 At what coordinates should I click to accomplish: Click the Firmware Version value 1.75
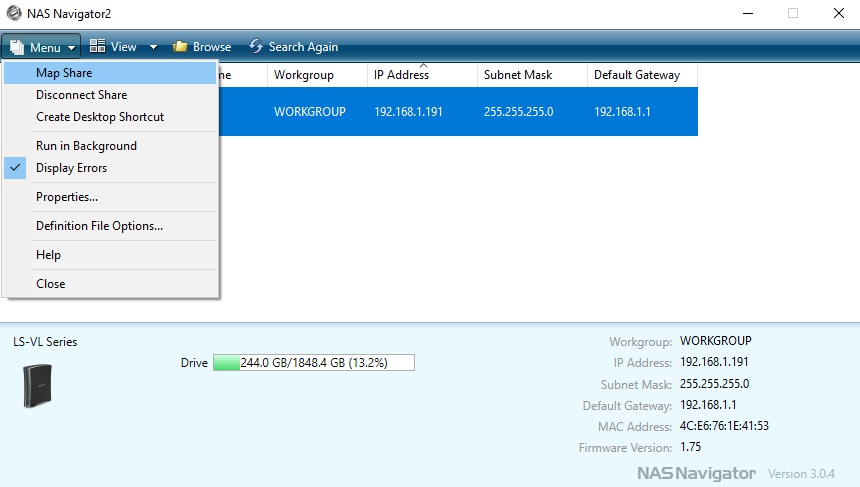tap(691, 446)
